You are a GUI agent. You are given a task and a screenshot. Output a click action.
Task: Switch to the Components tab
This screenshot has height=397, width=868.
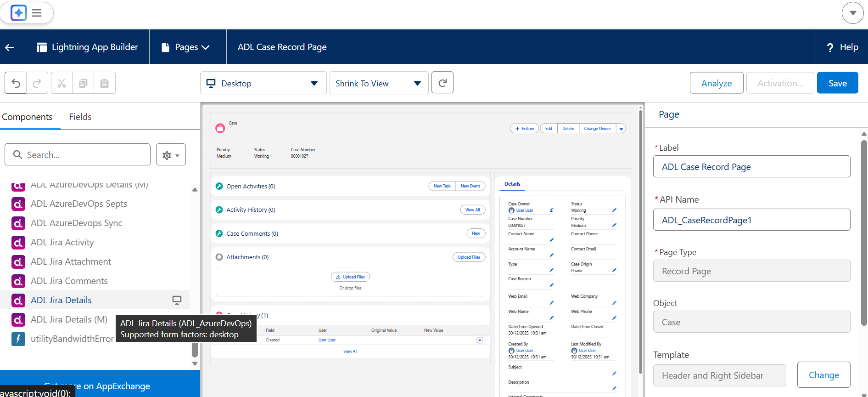pyautogui.click(x=27, y=117)
